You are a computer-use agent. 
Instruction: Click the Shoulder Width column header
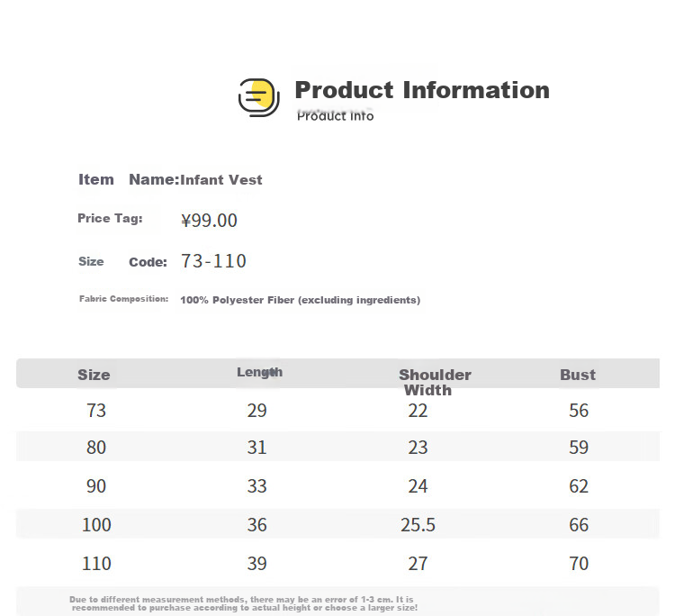click(435, 382)
